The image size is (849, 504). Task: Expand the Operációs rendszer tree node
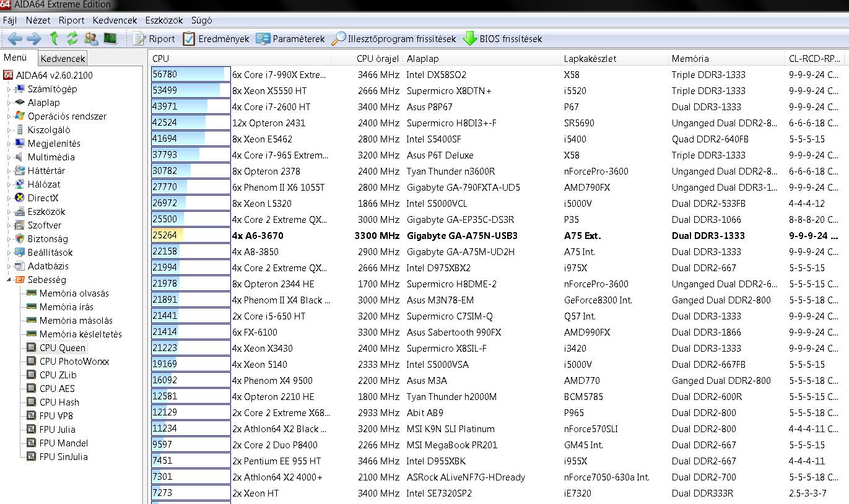pyautogui.click(x=9, y=116)
